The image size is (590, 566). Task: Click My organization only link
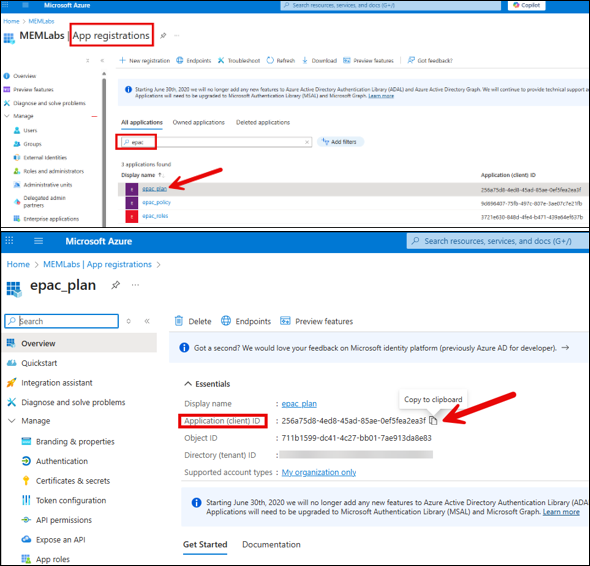pyautogui.click(x=319, y=472)
